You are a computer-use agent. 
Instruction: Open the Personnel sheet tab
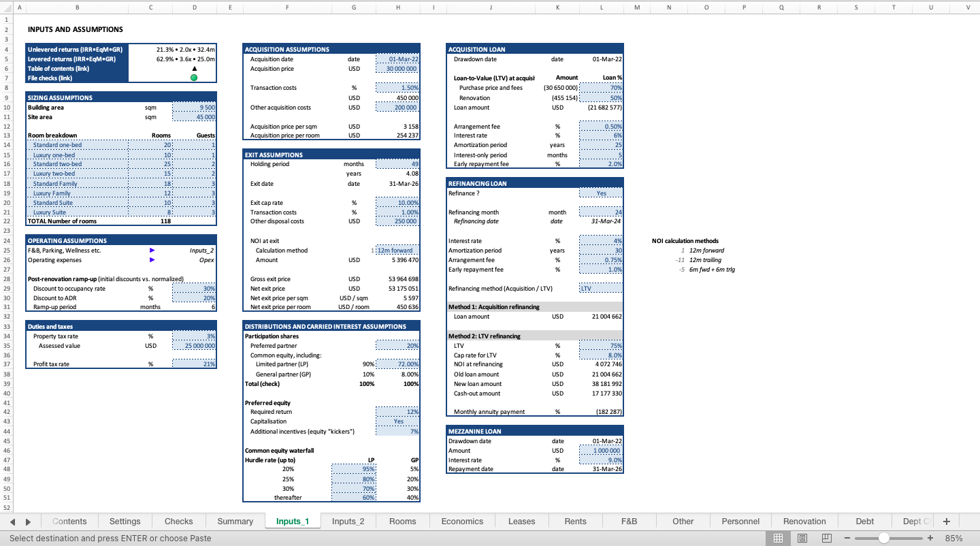(x=740, y=521)
